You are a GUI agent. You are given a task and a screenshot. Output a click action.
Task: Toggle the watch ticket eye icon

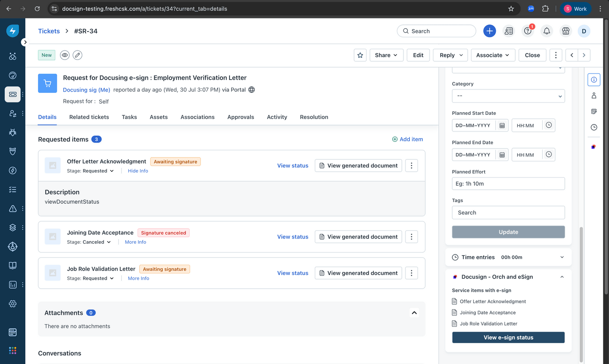pos(65,55)
